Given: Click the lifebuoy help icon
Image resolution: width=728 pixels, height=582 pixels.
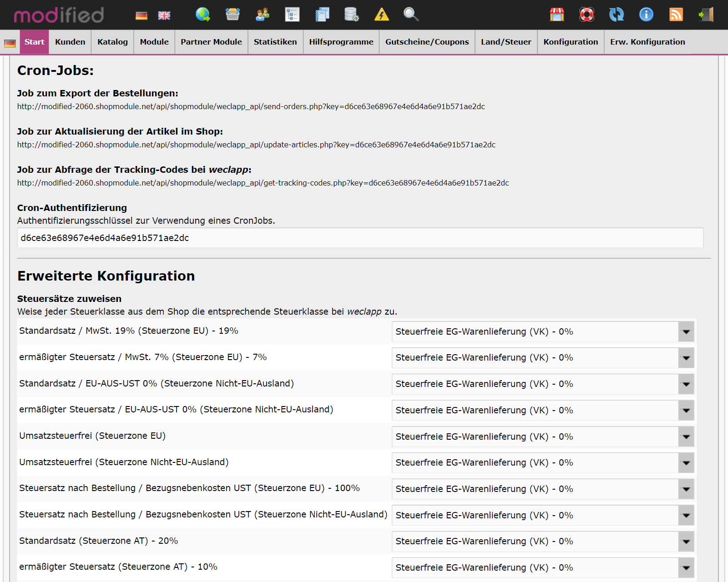Looking at the screenshot, I should pyautogui.click(x=587, y=15).
